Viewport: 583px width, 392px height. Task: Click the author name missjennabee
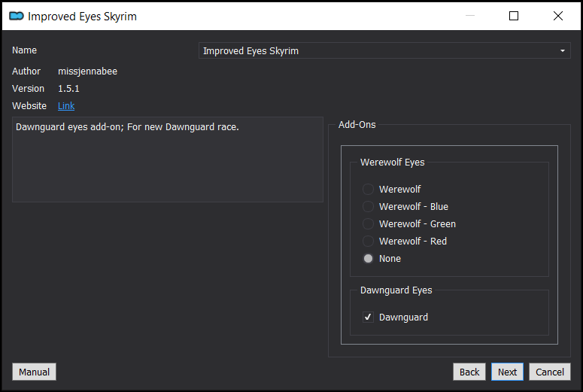tap(87, 71)
